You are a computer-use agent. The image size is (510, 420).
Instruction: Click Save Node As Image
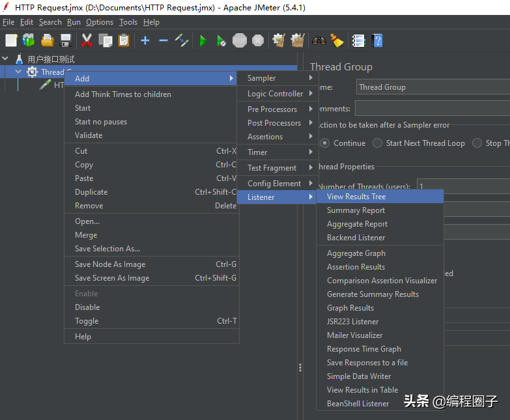tap(152, 264)
